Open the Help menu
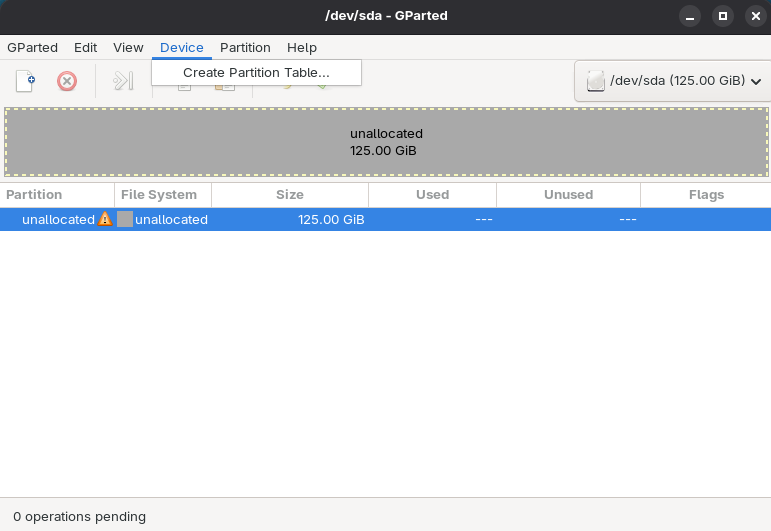The width and height of the screenshot is (771, 531). (x=301, y=47)
